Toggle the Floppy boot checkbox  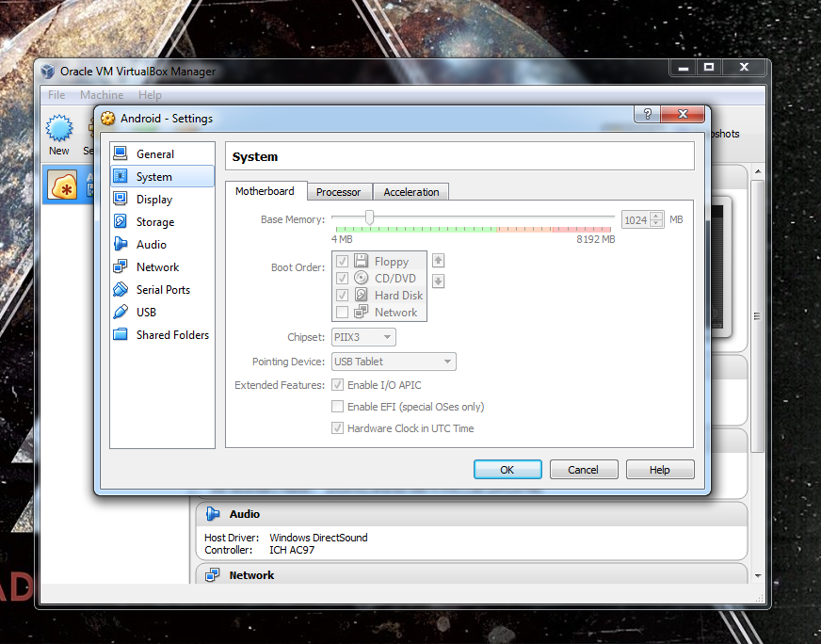pyautogui.click(x=342, y=261)
